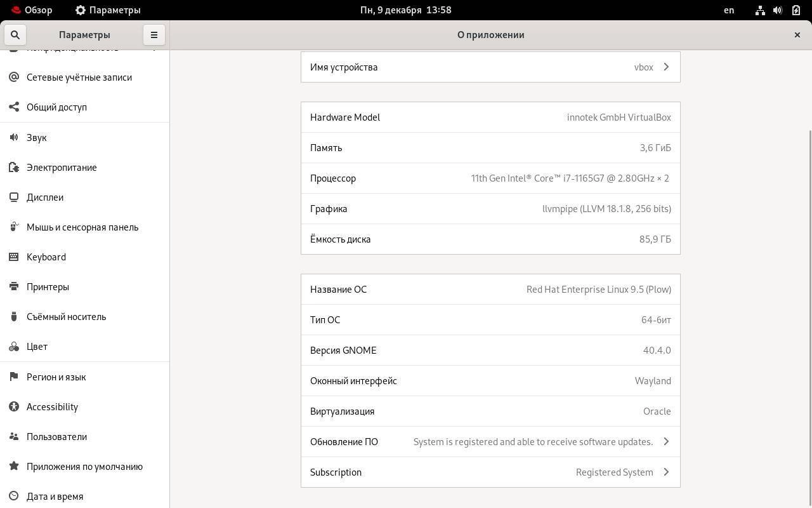Select Съёмный носитель in sidebar
The height and width of the screenshot is (508, 812).
(x=84, y=316)
